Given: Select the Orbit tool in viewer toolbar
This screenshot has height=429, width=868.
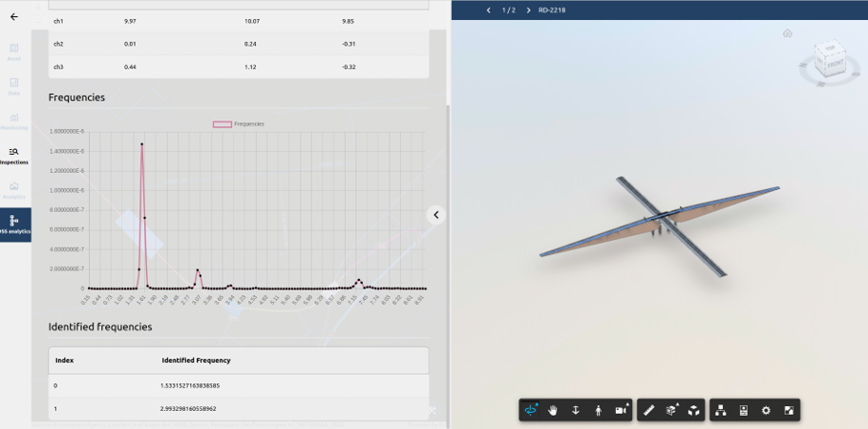Looking at the screenshot, I should [x=531, y=410].
